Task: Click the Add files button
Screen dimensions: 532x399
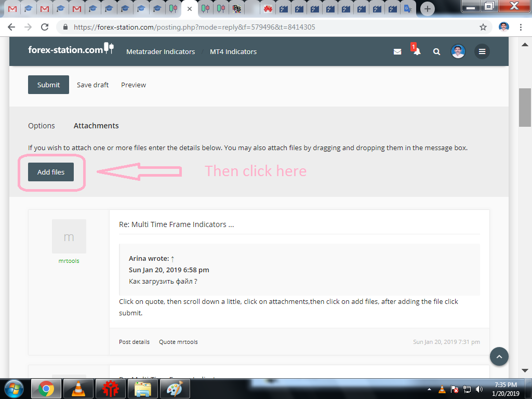Action: coord(51,172)
